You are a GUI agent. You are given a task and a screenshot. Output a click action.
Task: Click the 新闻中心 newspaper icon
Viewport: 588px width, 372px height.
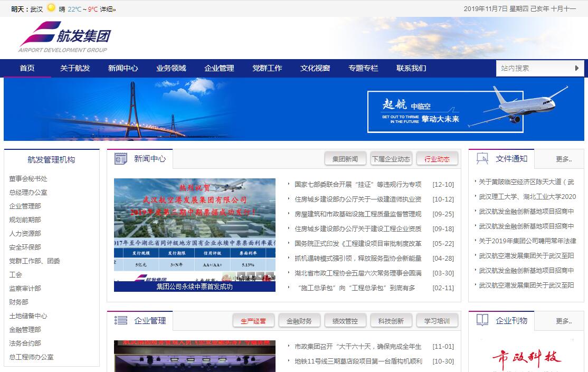coord(121,158)
